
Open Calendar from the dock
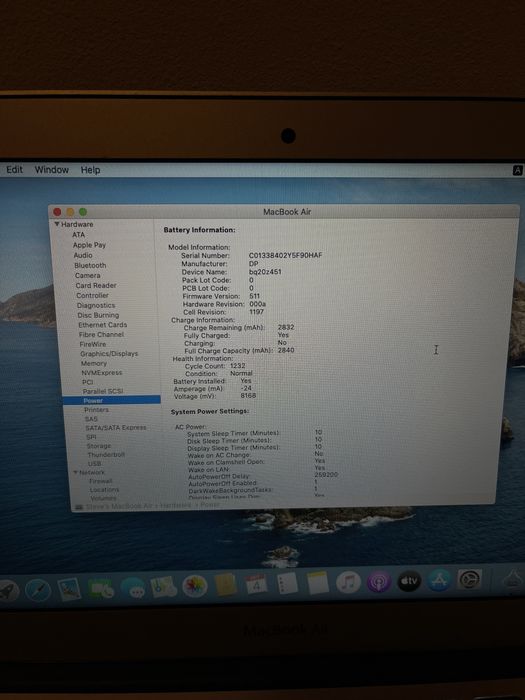click(256, 584)
